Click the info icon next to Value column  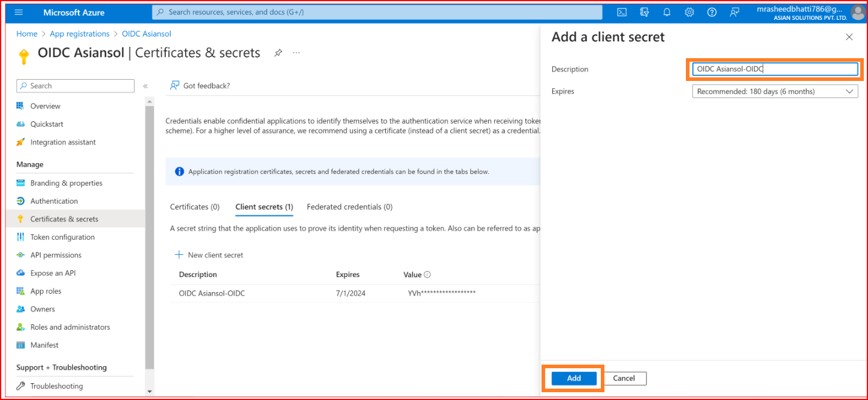click(x=427, y=275)
